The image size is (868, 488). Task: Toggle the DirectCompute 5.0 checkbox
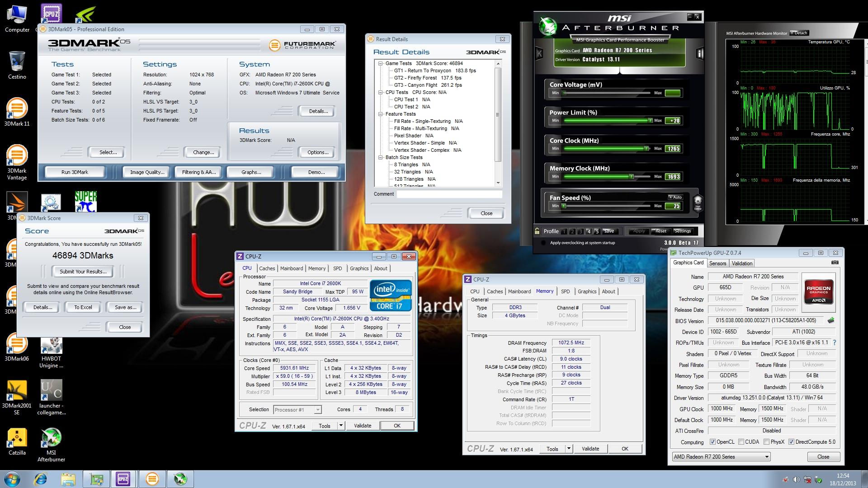(791, 442)
